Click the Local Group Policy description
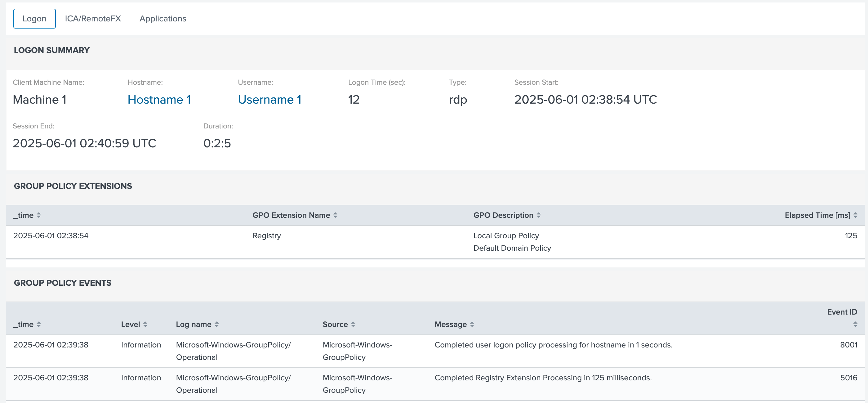Image resolution: width=868 pixels, height=403 pixels. tap(506, 235)
